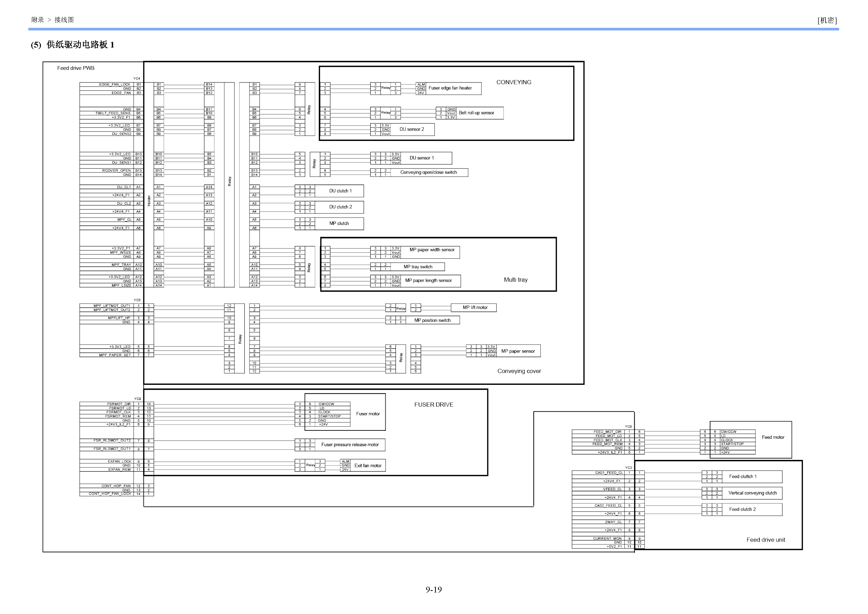Image resolution: width=868 pixels, height=614 pixels.
Task: Select the 'MP tray switch' label
Action: coord(418,267)
